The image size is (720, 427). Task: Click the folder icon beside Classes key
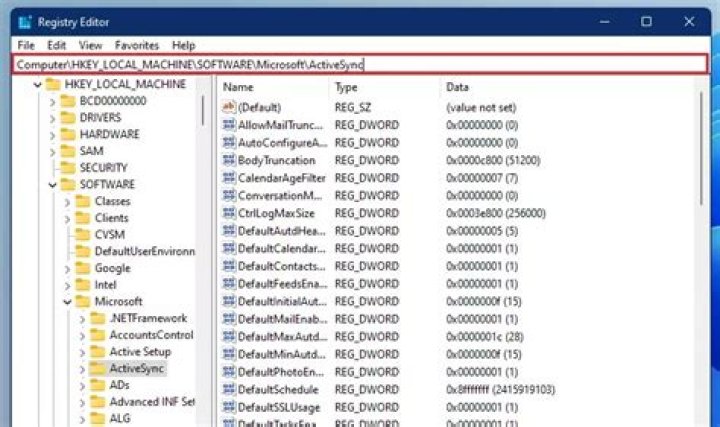(83, 201)
